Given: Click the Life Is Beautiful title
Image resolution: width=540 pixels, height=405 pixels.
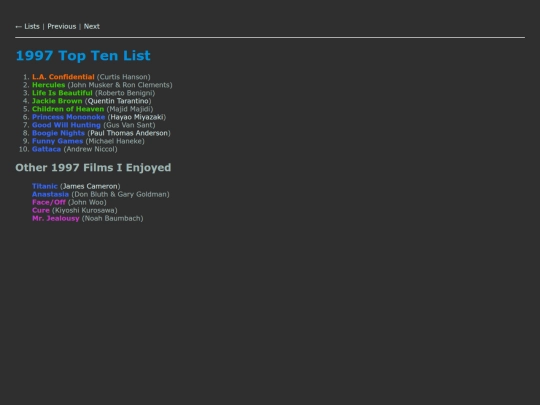Looking at the screenshot, I should click(x=62, y=93).
